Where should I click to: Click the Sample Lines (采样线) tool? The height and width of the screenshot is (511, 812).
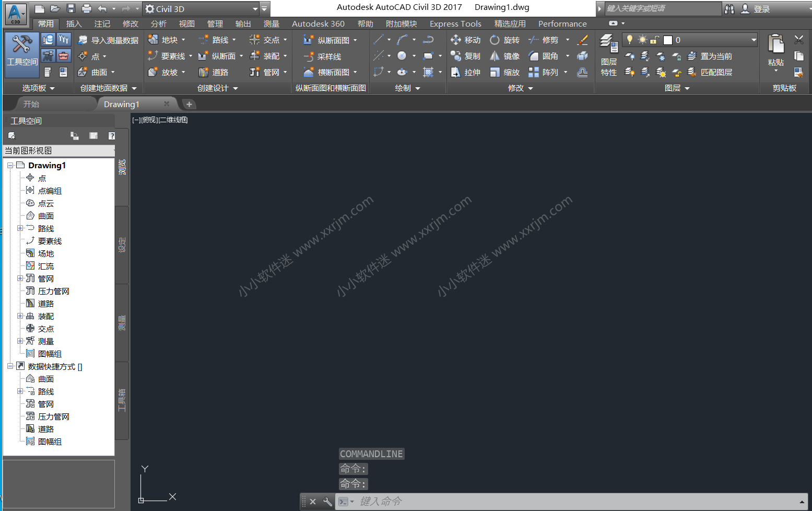[x=323, y=56]
